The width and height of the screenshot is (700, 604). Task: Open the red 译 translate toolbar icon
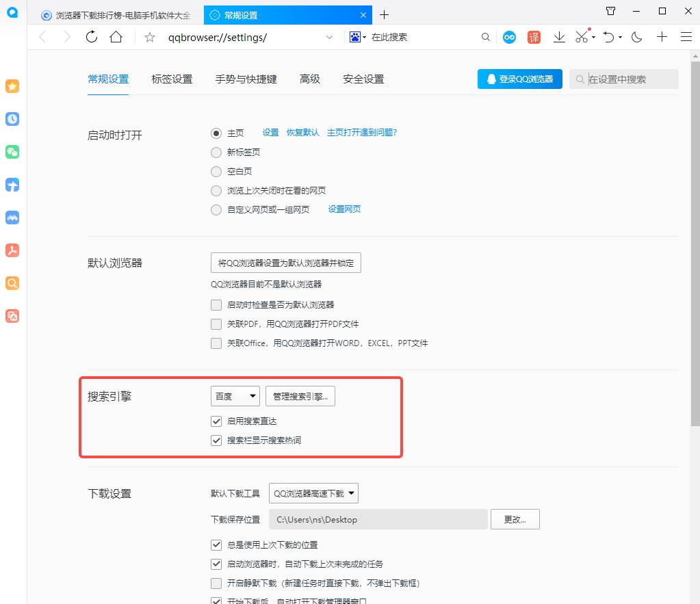coord(534,37)
